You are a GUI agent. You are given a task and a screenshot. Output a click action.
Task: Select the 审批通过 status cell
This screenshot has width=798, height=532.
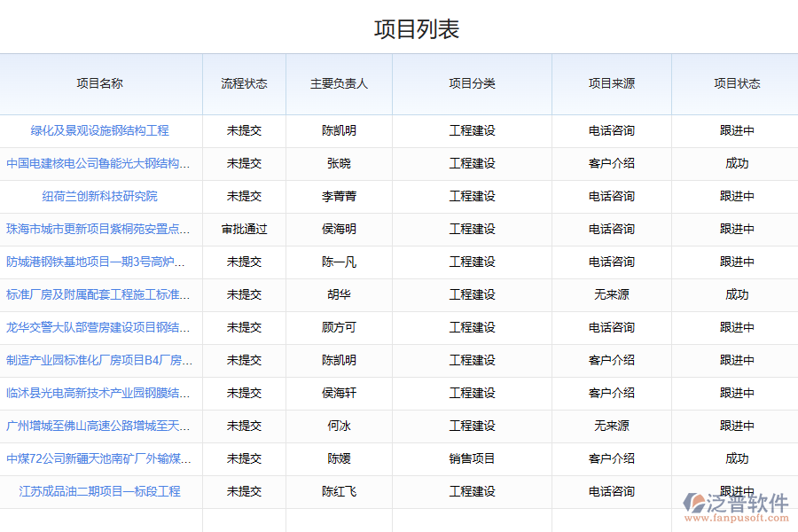tap(244, 229)
